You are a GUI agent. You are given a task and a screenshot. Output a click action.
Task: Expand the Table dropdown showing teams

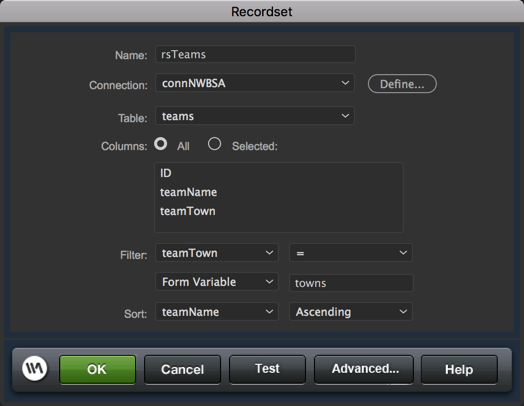point(255,116)
